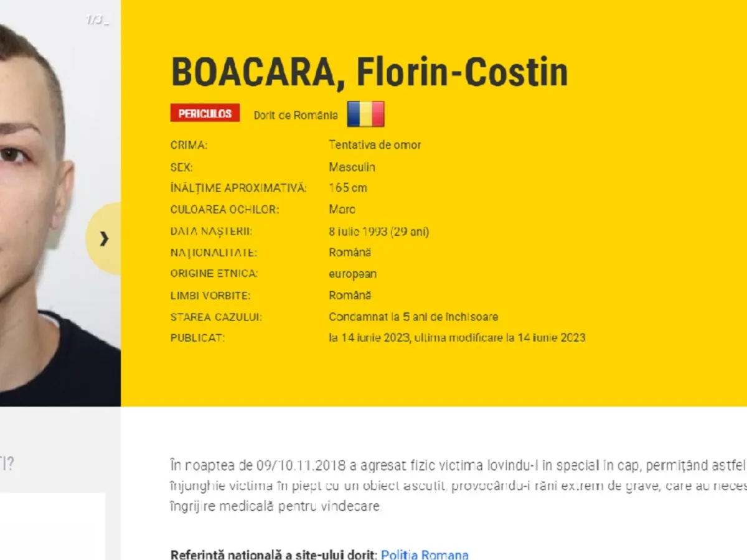The width and height of the screenshot is (747, 560).
Task: Click the name heading BOACARA, Florin-Costin
Action: (x=369, y=72)
